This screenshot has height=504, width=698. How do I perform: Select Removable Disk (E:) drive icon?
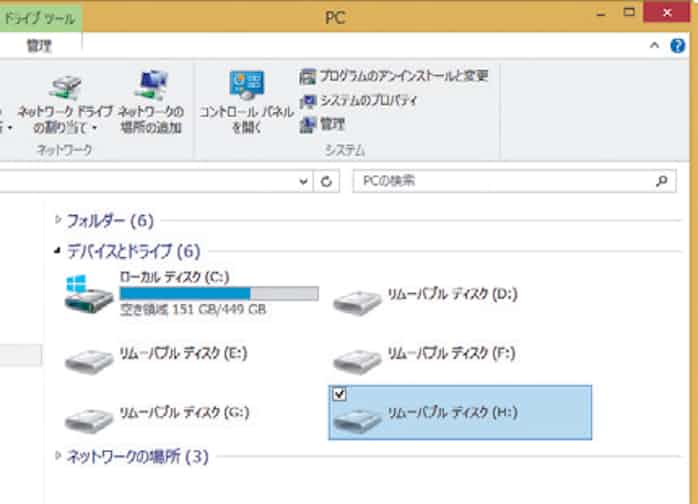(x=89, y=358)
